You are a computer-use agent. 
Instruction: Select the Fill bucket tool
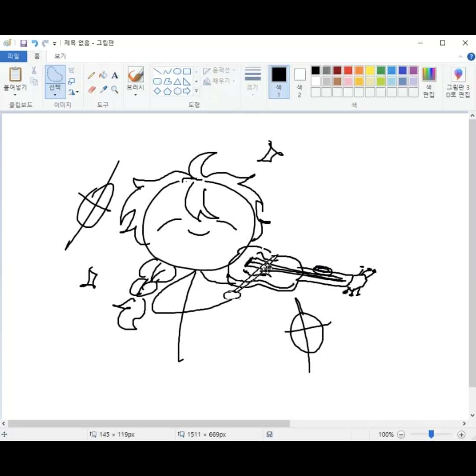pos(103,75)
